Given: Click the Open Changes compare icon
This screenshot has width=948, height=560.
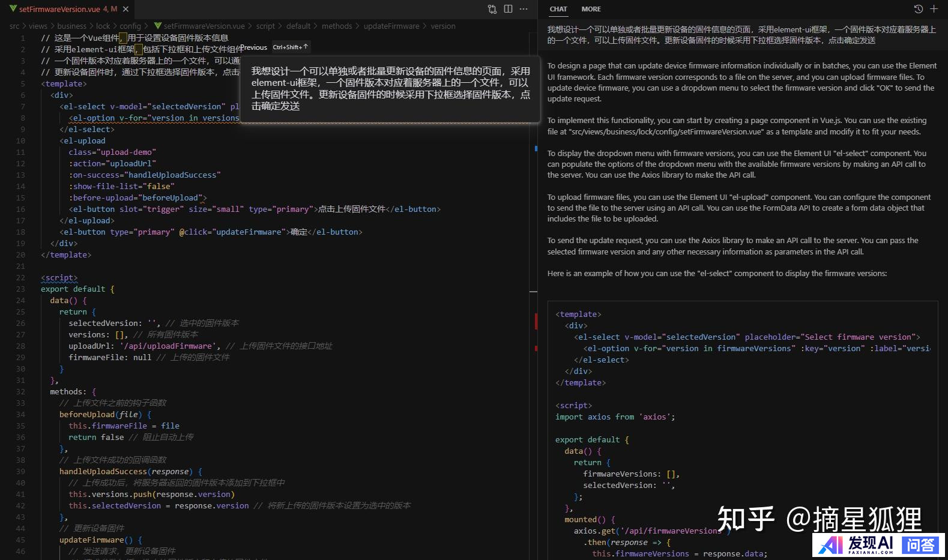Looking at the screenshot, I should click(492, 9).
